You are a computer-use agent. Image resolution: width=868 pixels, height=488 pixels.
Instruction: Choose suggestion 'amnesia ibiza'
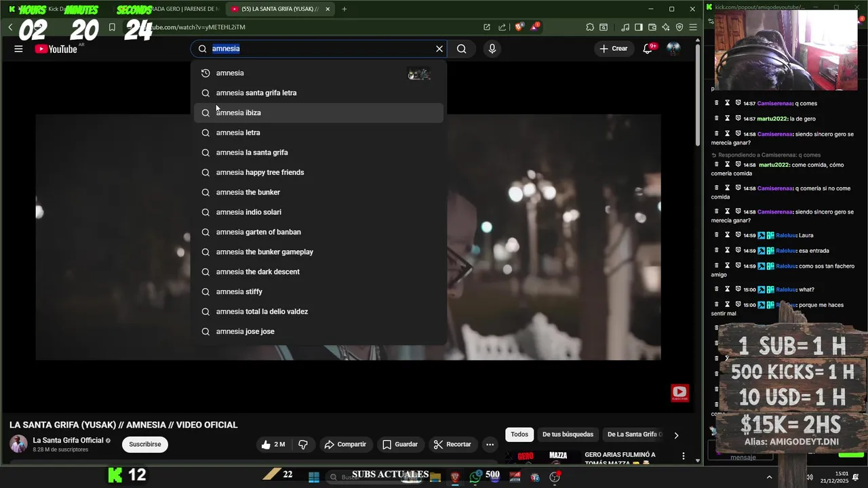pyautogui.click(x=319, y=113)
